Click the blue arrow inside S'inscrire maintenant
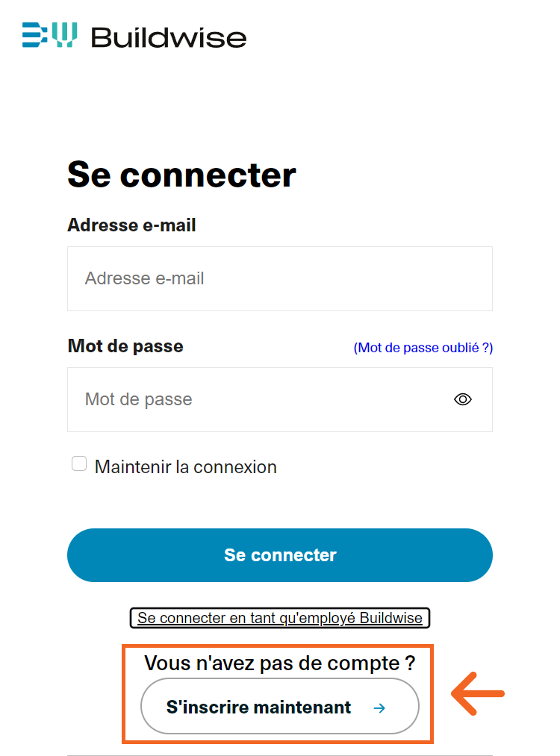The image size is (560, 756). pos(379,707)
